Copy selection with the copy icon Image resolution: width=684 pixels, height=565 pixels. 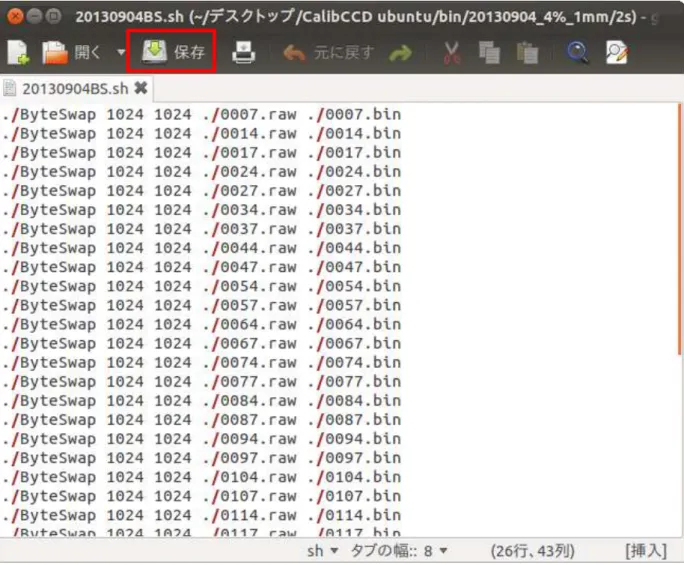click(489, 53)
